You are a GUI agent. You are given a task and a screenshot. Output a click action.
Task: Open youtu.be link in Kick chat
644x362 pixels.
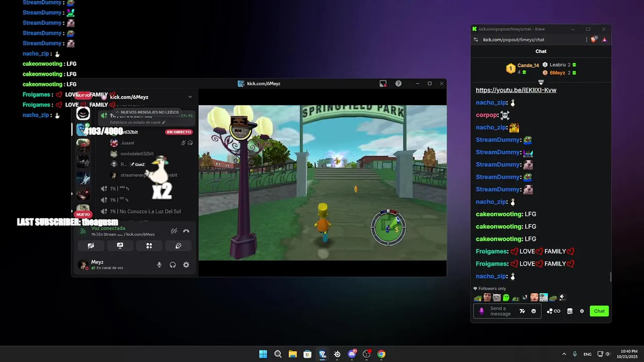coord(516,90)
